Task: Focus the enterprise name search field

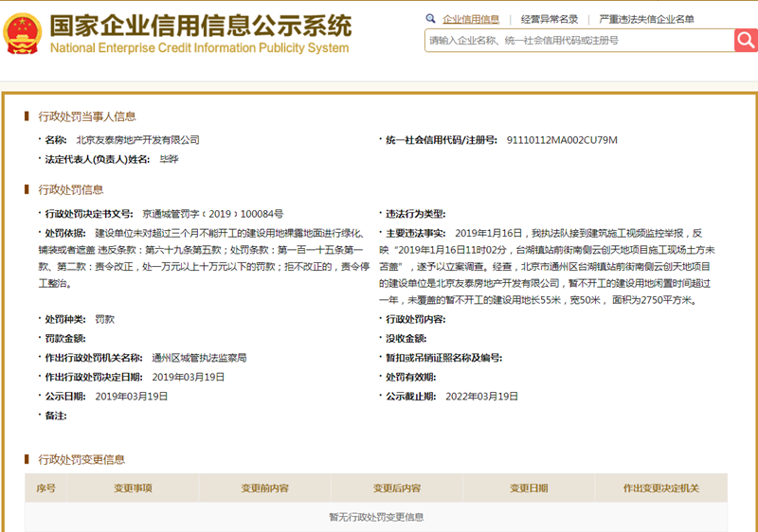Action: point(578,40)
